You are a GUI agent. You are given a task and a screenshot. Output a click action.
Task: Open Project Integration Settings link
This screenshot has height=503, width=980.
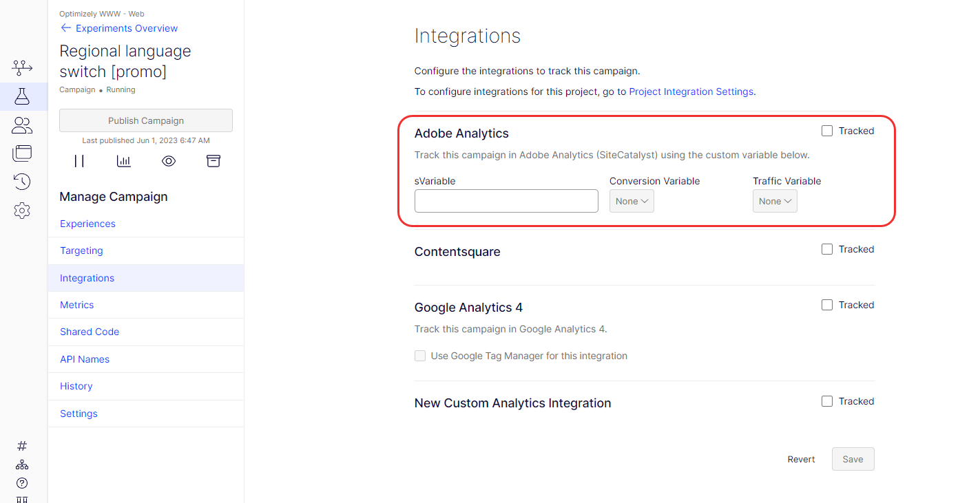point(691,92)
